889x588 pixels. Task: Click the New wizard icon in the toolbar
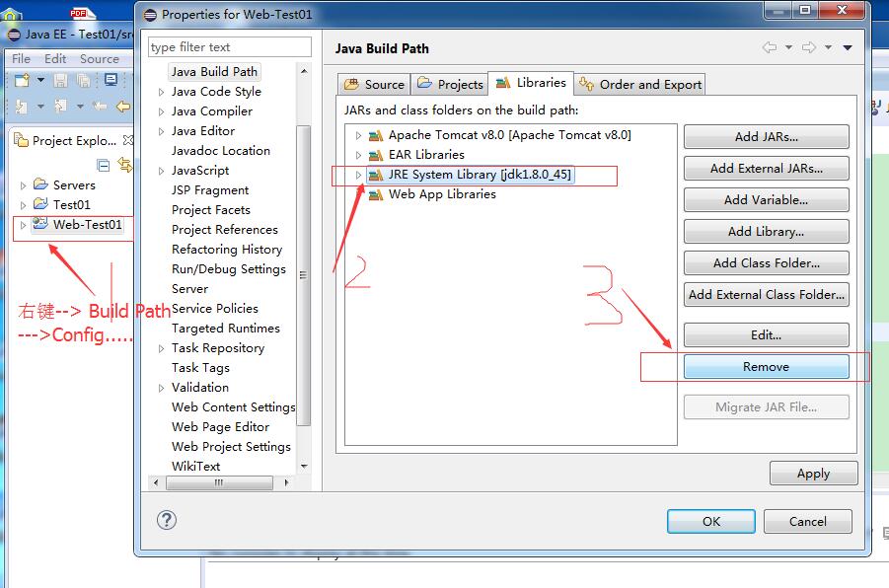[x=23, y=79]
